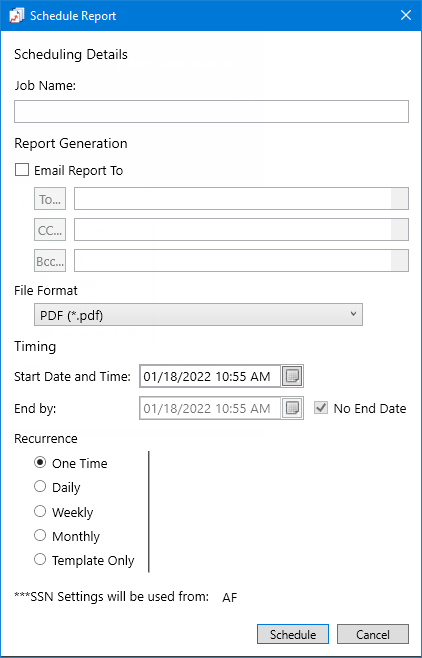This screenshot has width=422, height=658.
Task: Click the CC... recipients button
Action: pyautogui.click(x=50, y=230)
